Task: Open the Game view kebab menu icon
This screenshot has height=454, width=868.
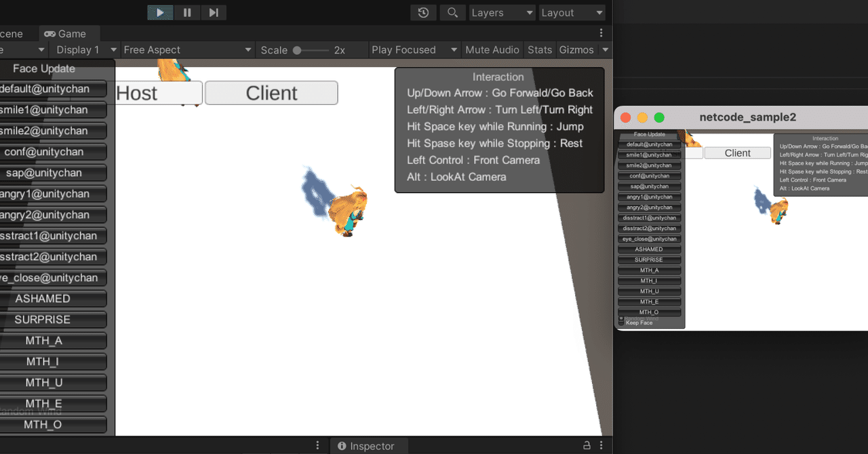Action: [x=601, y=34]
